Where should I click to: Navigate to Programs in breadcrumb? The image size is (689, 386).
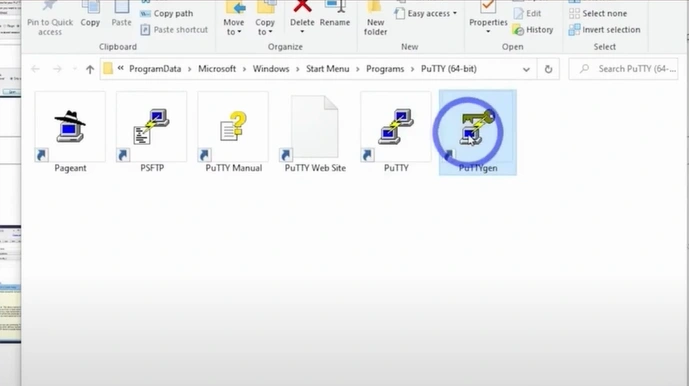click(385, 69)
